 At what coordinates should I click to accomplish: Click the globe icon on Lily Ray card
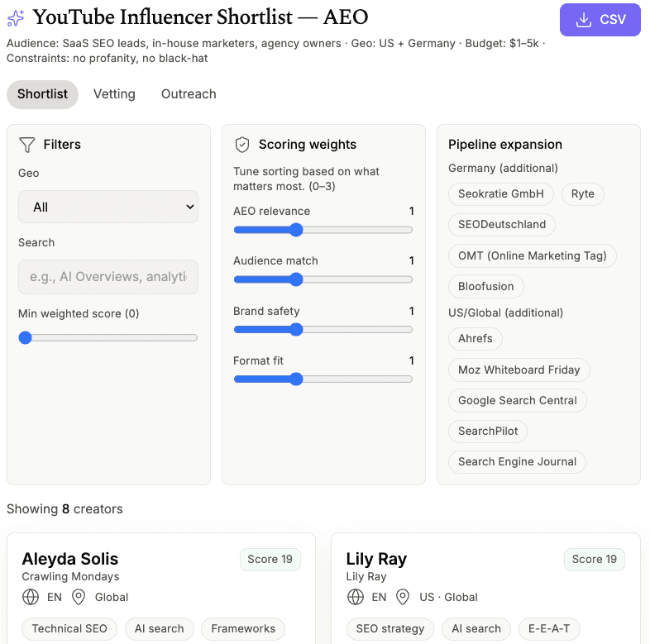click(355, 597)
